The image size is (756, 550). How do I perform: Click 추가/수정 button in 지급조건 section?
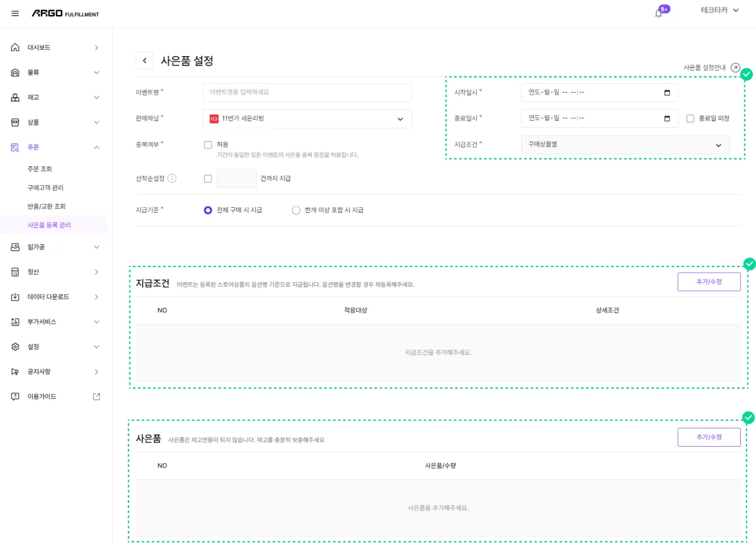point(709,282)
